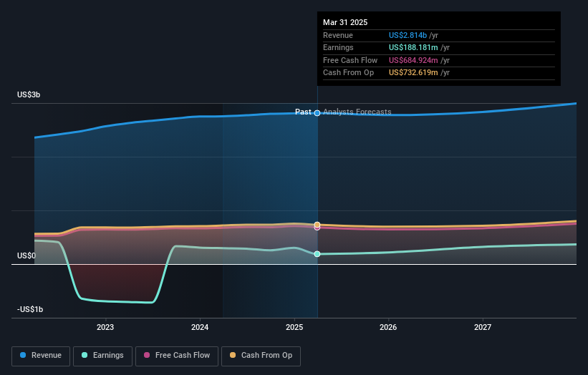Click the pink Free Cash Flow legend dot
The height and width of the screenshot is (375, 588).
147,355
